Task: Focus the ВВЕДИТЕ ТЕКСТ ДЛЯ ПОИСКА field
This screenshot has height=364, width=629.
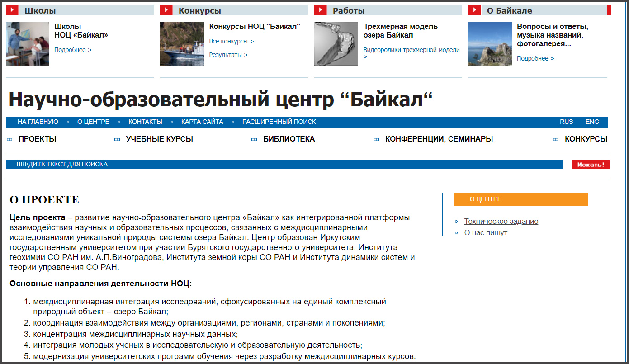Action: click(284, 165)
